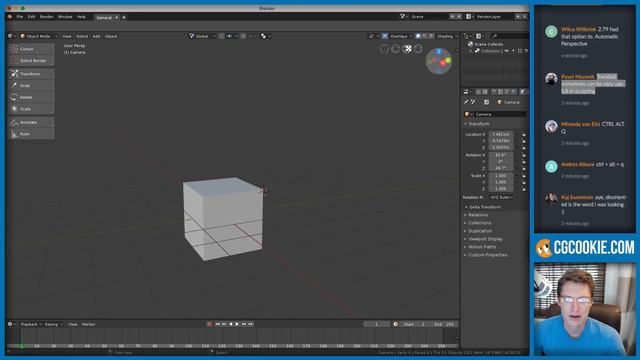Open the Window menu
This screenshot has height=360, width=640.
[65, 17]
